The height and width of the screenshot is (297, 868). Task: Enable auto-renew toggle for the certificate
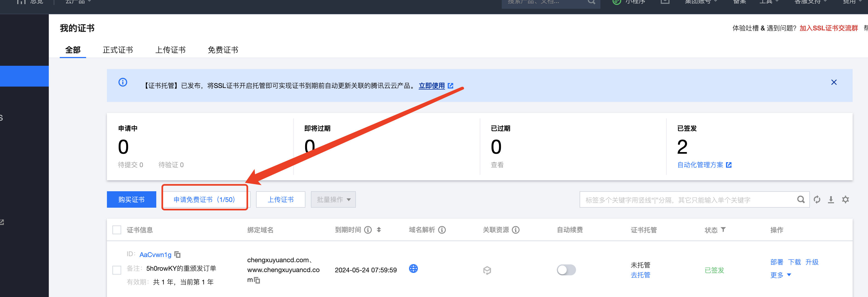pos(566,270)
